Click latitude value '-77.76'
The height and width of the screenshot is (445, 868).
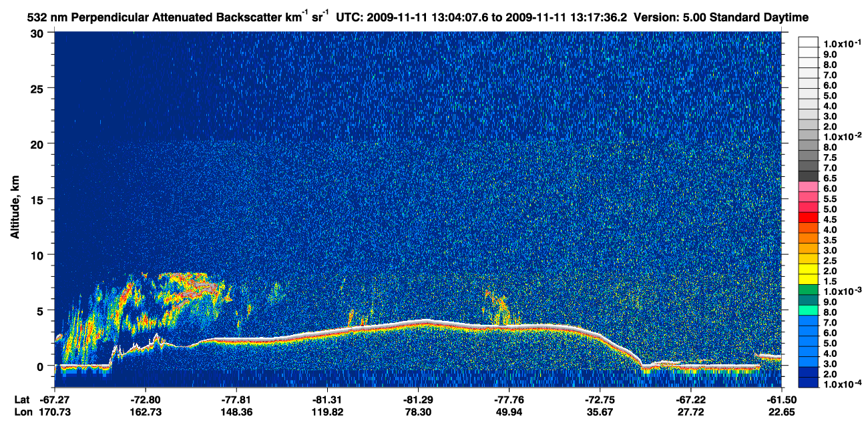tap(509, 399)
